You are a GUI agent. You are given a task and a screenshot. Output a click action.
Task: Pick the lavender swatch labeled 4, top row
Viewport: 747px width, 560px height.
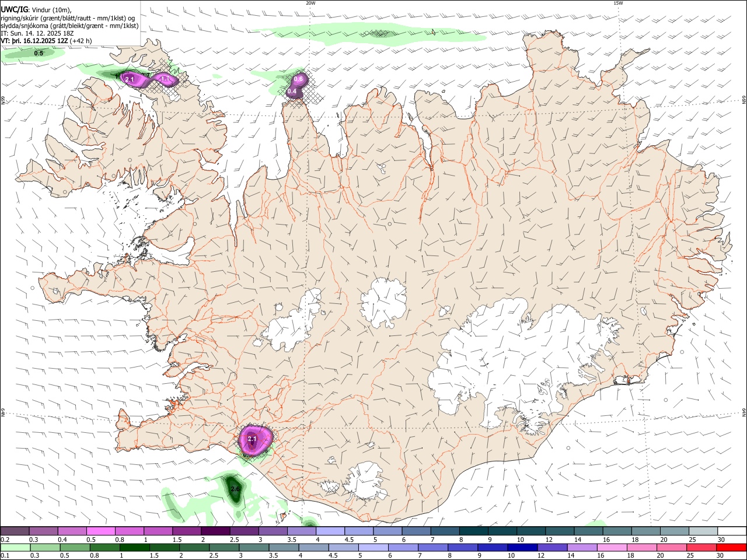[331, 531]
